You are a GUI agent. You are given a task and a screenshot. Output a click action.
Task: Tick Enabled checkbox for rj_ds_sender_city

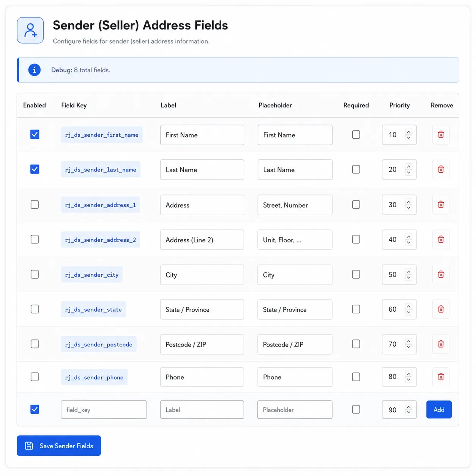[35, 274]
